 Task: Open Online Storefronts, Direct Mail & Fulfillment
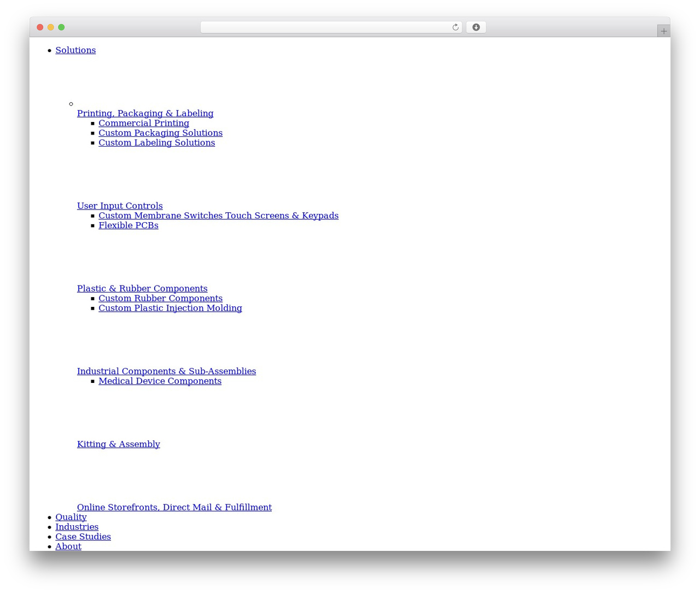coord(174,508)
